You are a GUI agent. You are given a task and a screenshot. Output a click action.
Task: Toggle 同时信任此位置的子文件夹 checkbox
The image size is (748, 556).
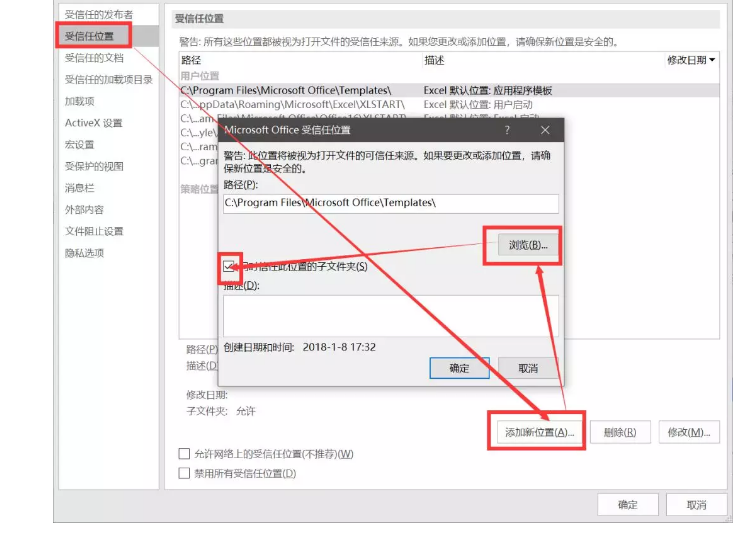tap(229, 267)
